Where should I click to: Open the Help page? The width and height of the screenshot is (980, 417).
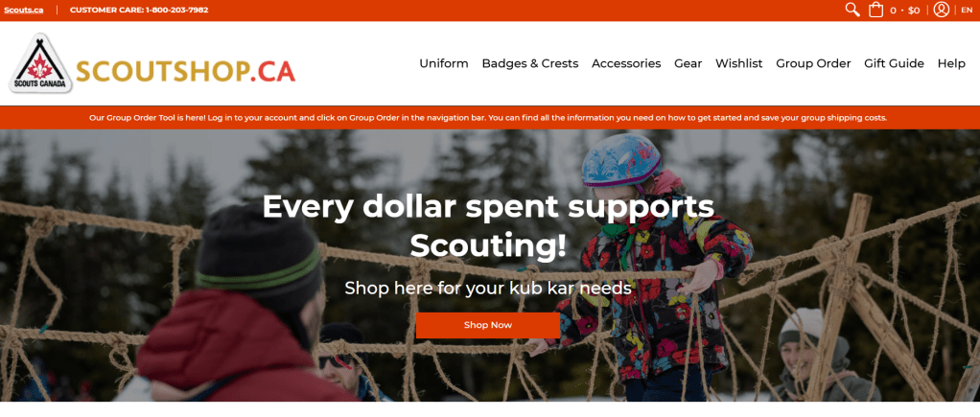tap(951, 63)
